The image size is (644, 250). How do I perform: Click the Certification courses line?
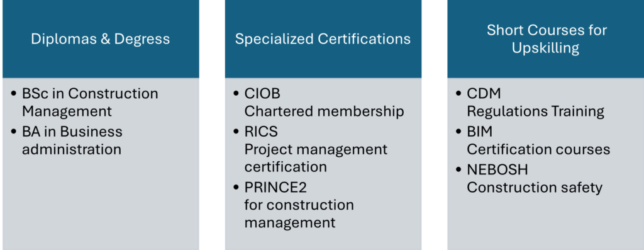click(x=538, y=149)
